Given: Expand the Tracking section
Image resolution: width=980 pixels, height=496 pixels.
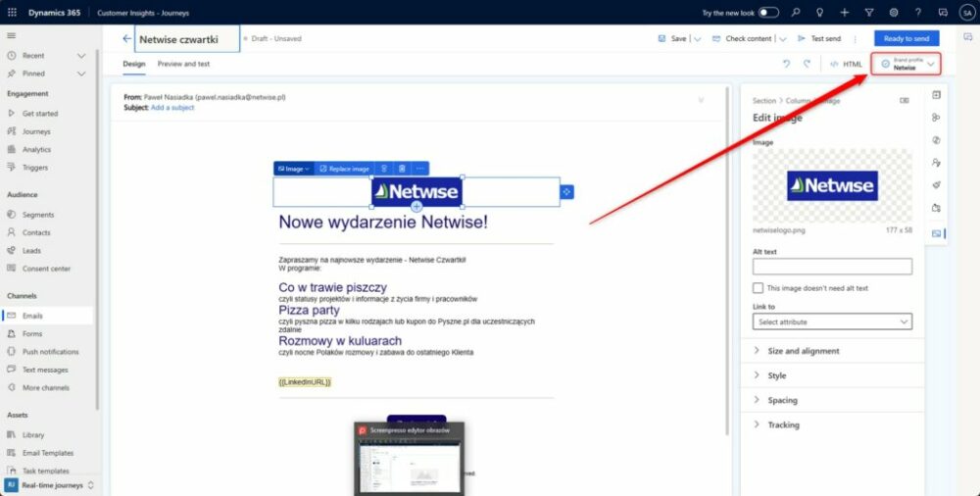Looking at the screenshot, I should click(783, 424).
